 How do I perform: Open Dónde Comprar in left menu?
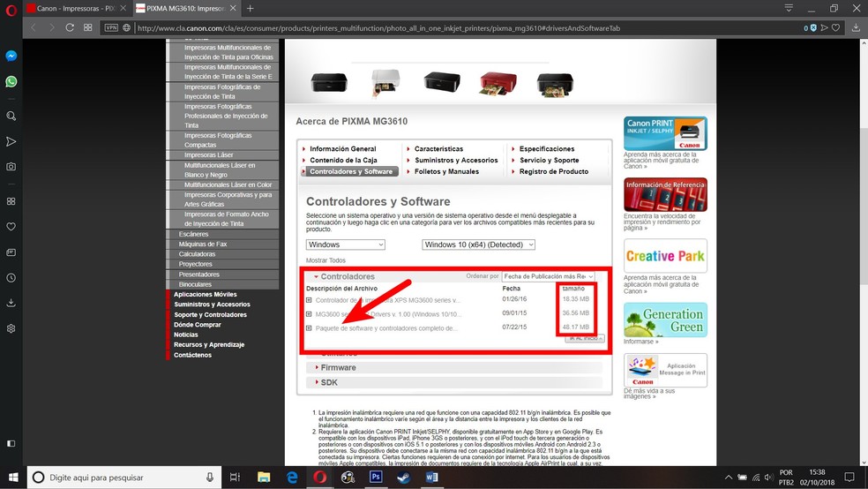197,325
